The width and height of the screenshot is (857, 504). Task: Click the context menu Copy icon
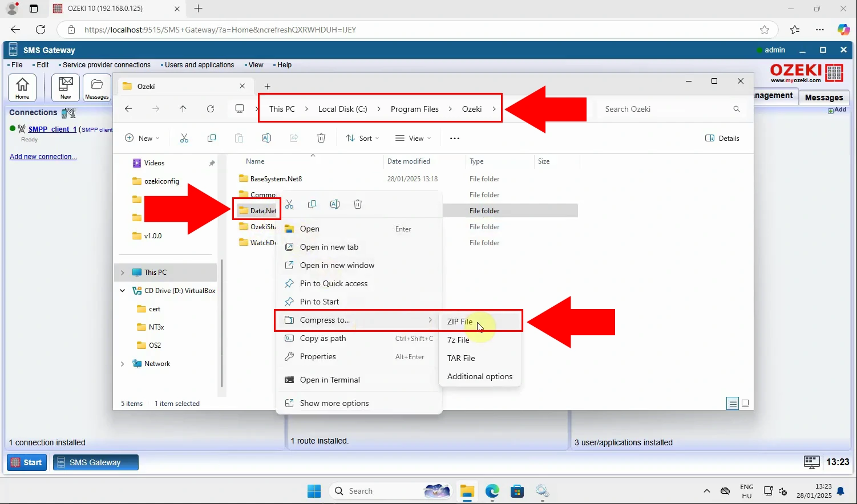point(312,204)
